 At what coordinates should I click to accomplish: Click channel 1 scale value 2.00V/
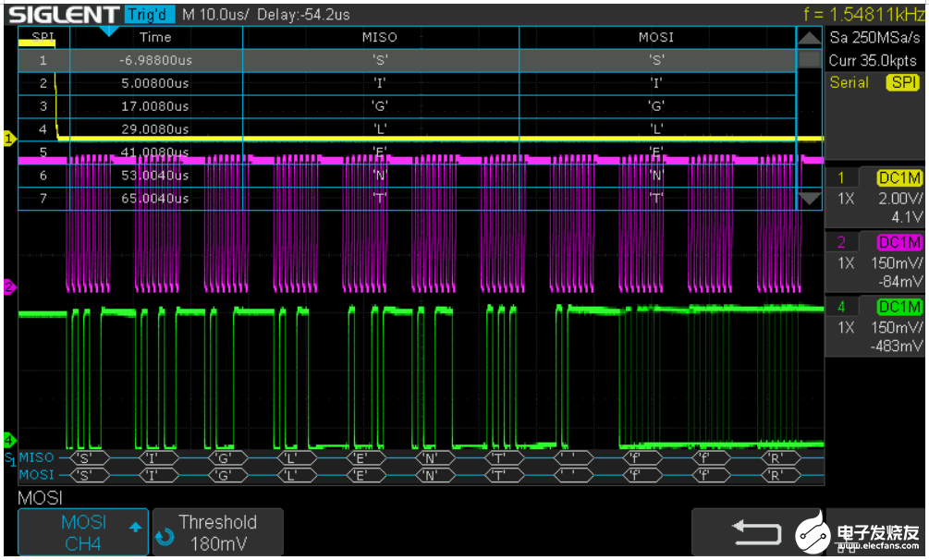(x=900, y=199)
